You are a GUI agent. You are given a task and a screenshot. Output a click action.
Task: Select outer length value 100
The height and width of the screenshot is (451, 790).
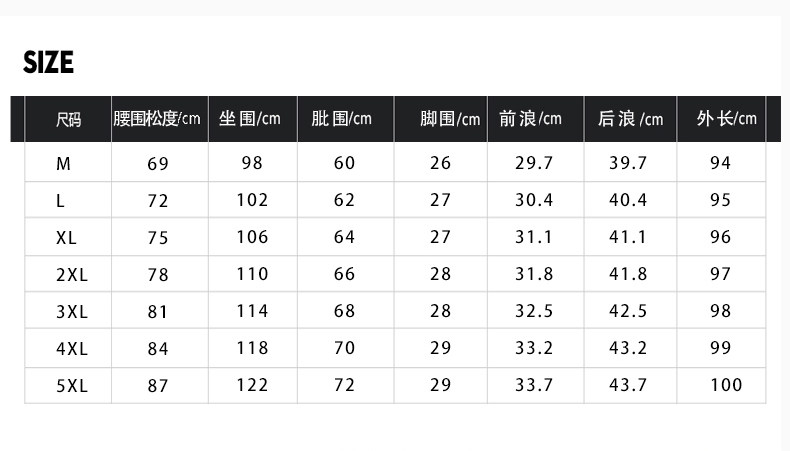pos(725,385)
